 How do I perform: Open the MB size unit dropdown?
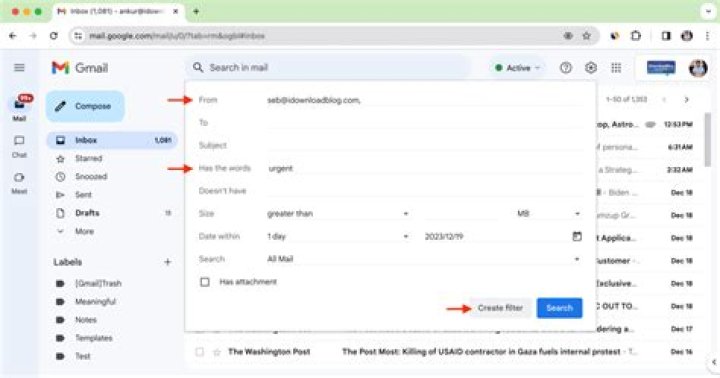[548, 214]
